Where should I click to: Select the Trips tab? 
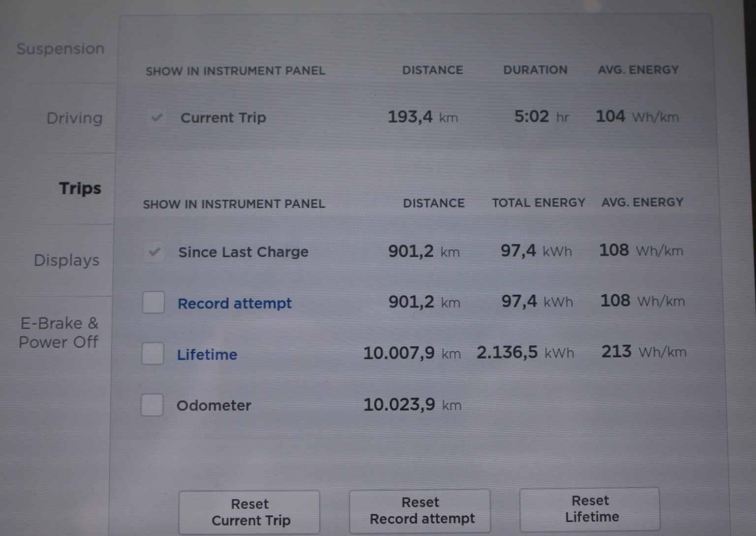click(80, 188)
